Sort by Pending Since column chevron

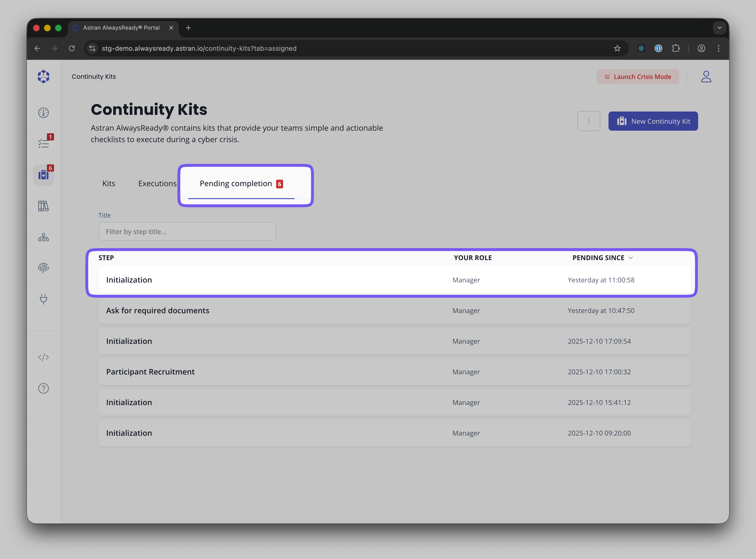point(630,258)
